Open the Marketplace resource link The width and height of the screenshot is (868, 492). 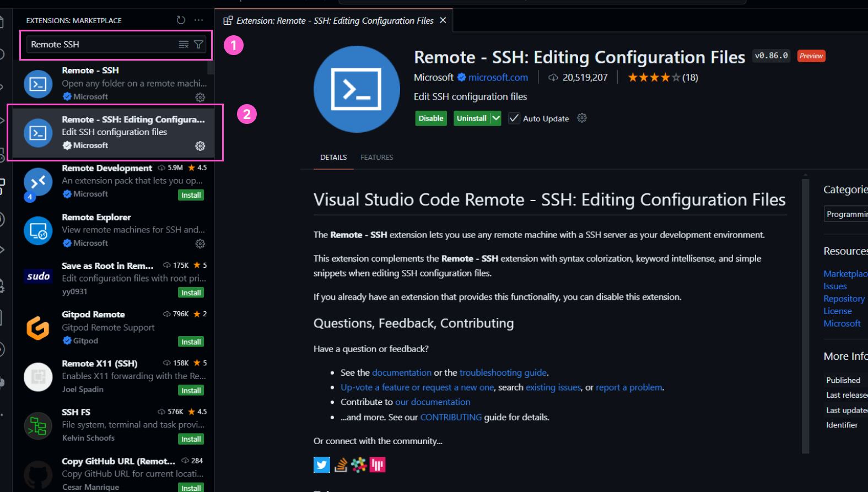point(845,274)
